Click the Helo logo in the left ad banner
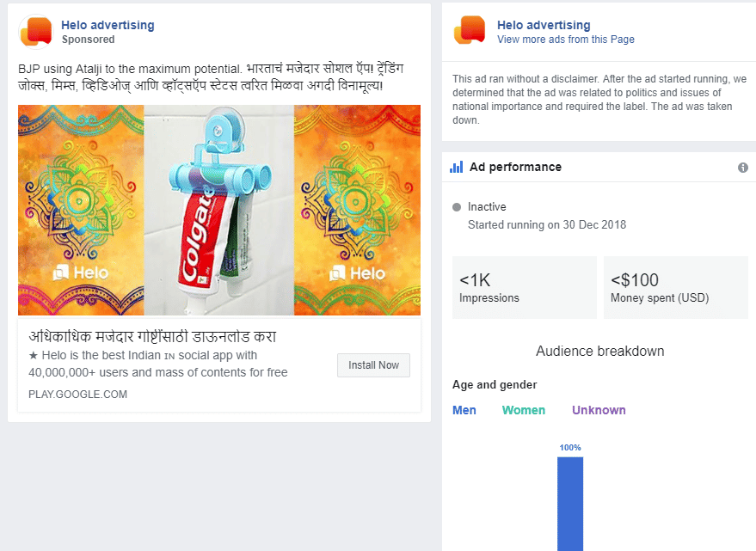The width and height of the screenshot is (756, 551). [81, 273]
